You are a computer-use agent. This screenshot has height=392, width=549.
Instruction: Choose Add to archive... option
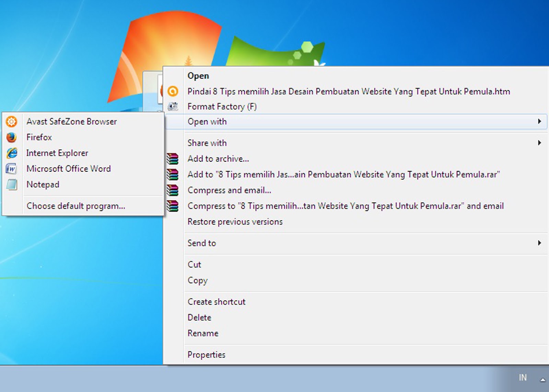point(355,159)
